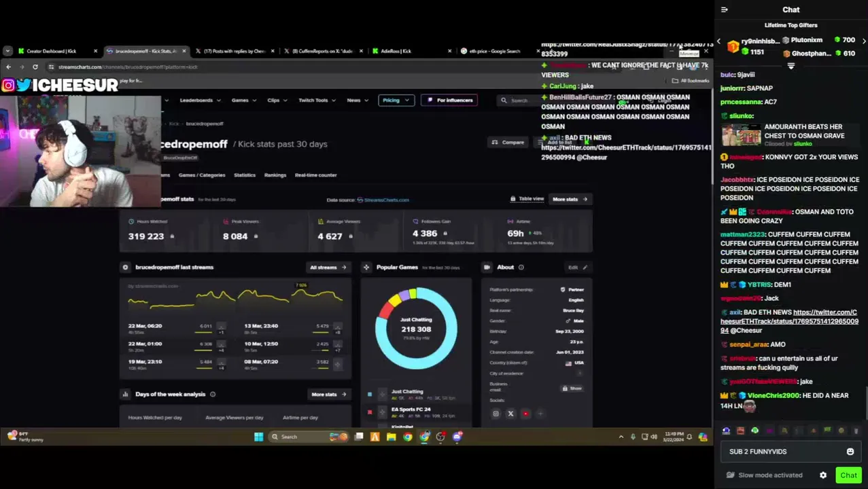
Task: Open Discord from the taskbar
Action: (457, 437)
